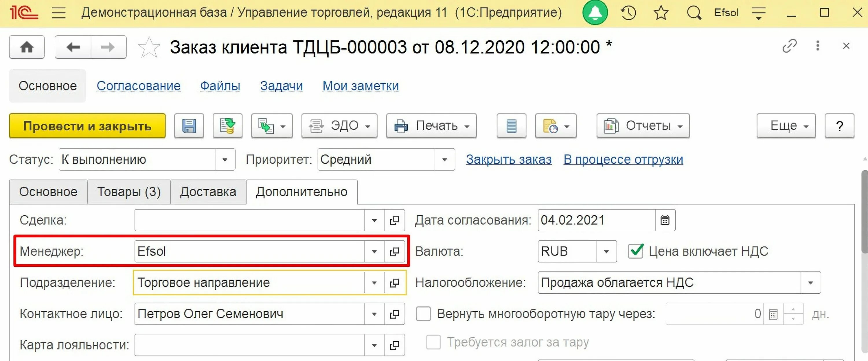Open the history clock icon
The height and width of the screenshot is (361, 868).
click(628, 13)
